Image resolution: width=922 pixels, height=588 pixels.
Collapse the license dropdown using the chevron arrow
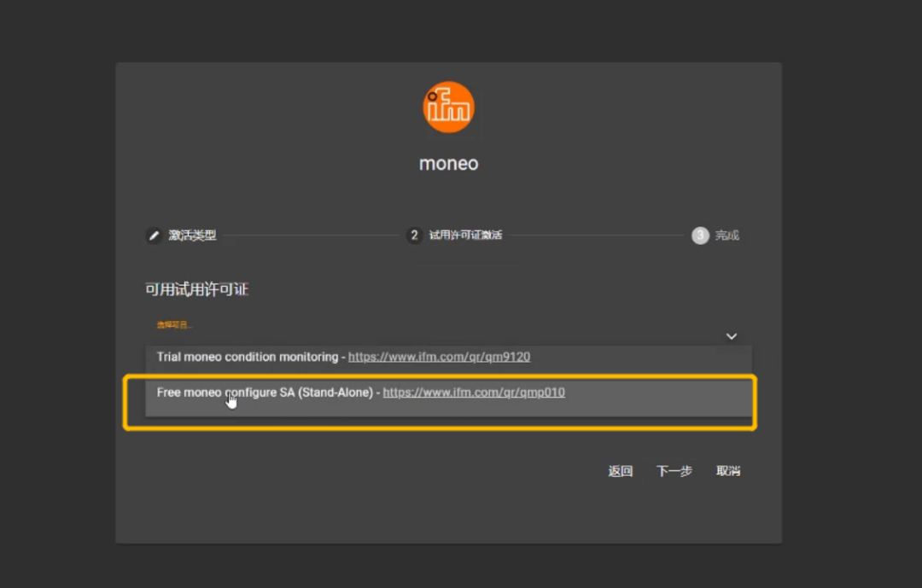pyautogui.click(x=732, y=336)
